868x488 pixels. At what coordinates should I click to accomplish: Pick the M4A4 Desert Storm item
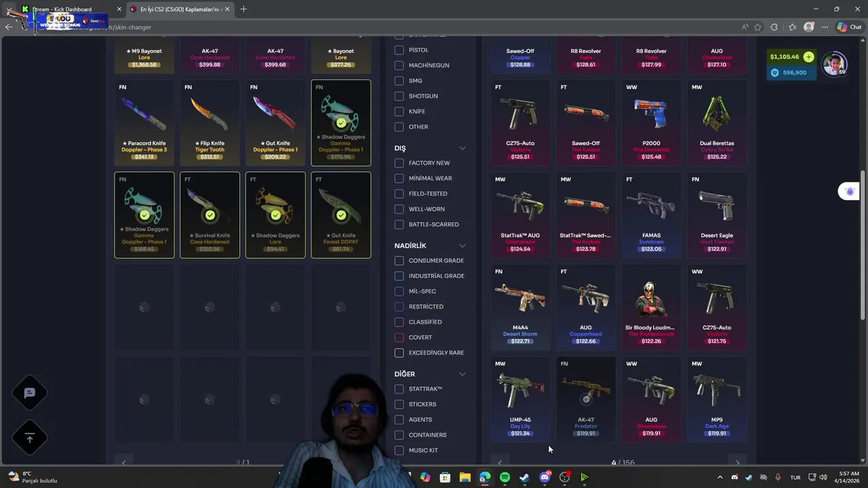click(520, 307)
